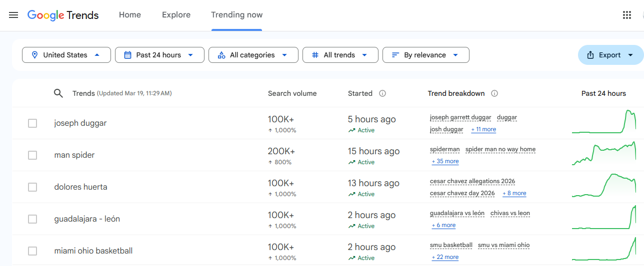Click the info icon next to Trend breakdown
This screenshot has width=644, height=266.
494,93
